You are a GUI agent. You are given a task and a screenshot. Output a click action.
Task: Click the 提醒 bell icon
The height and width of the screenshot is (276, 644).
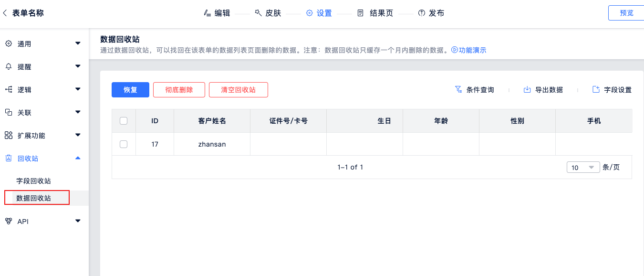tap(8, 66)
